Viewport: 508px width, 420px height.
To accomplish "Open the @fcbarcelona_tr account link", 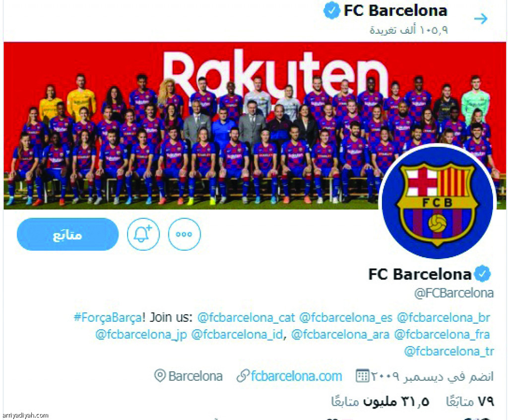I will coord(449,351).
